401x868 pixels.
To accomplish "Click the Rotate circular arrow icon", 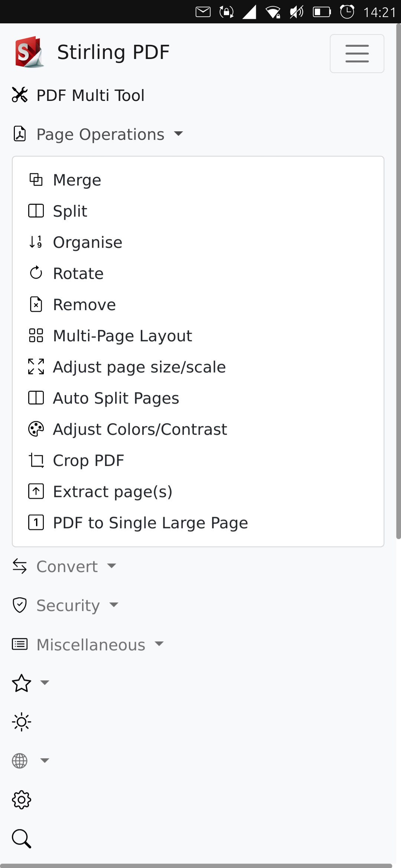I will click(x=36, y=273).
